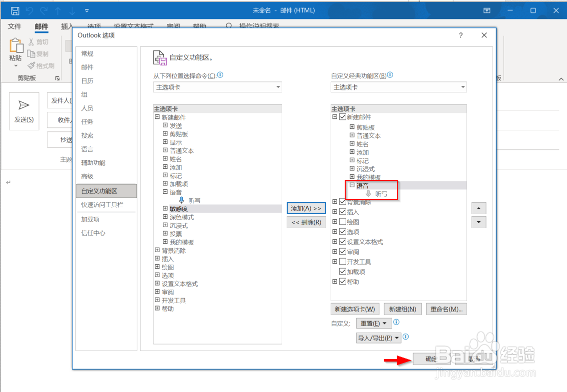This screenshot has height=392, width=567.
Task: Move selected item up with arrow button
Action: click(x=479, y=208)
